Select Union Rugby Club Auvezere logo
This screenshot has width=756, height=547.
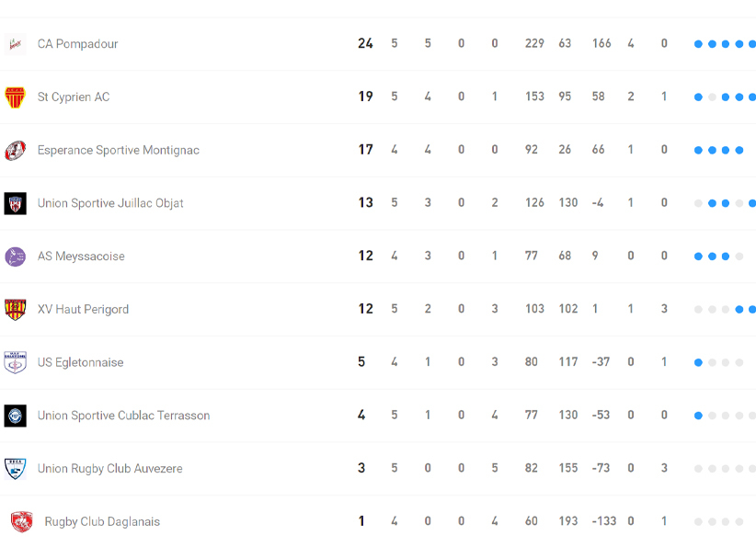(x=15, y=469)
